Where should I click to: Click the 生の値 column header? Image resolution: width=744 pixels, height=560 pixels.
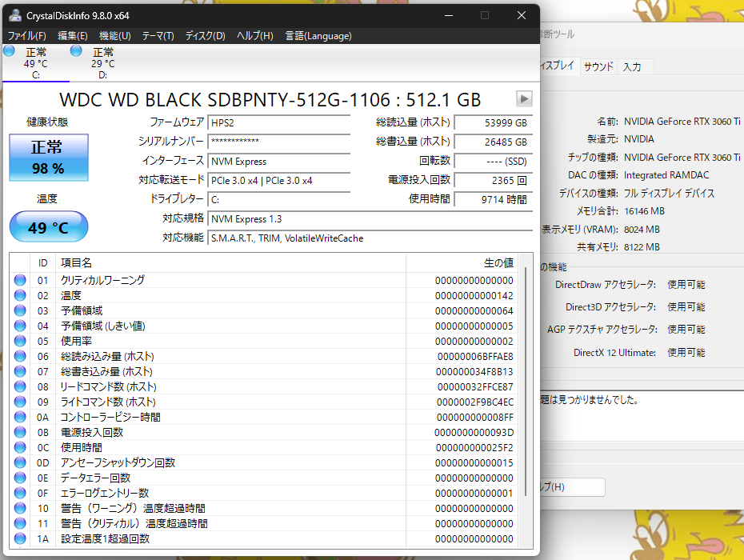tap(462, 262)
